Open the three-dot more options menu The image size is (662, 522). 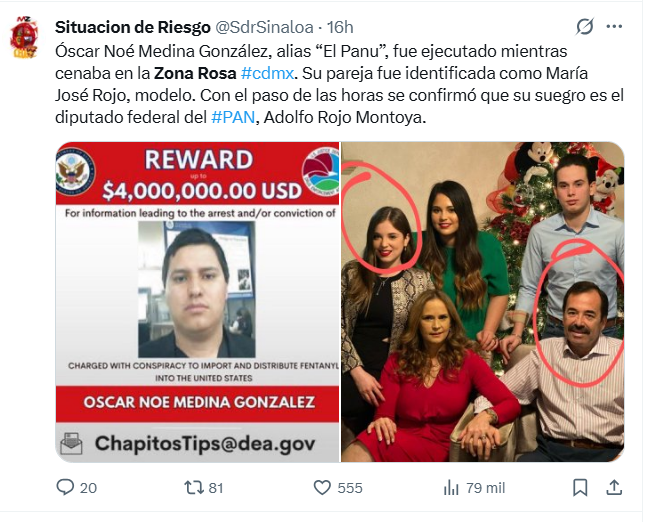click(614, 27)
